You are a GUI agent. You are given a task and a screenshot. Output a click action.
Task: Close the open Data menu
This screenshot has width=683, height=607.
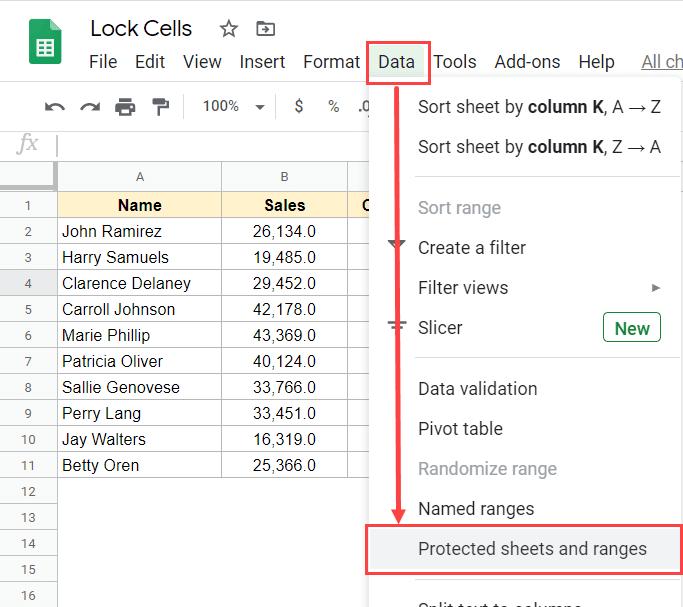coord(396,62)
